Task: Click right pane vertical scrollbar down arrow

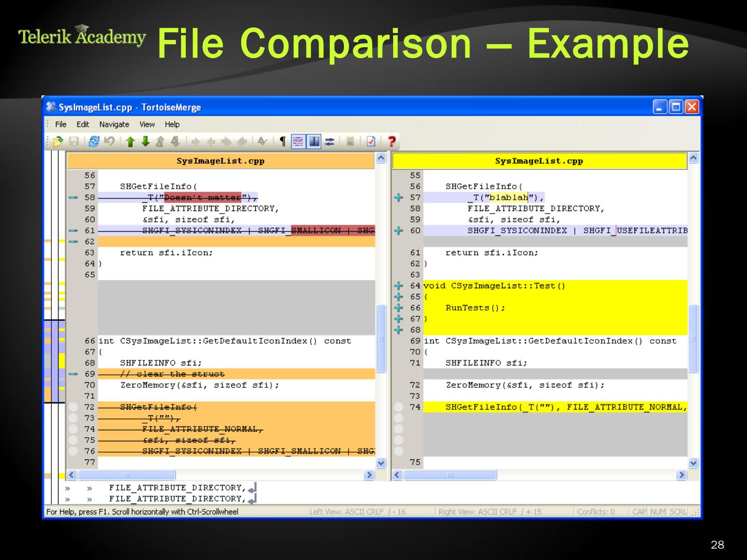Action: point(694,463)
